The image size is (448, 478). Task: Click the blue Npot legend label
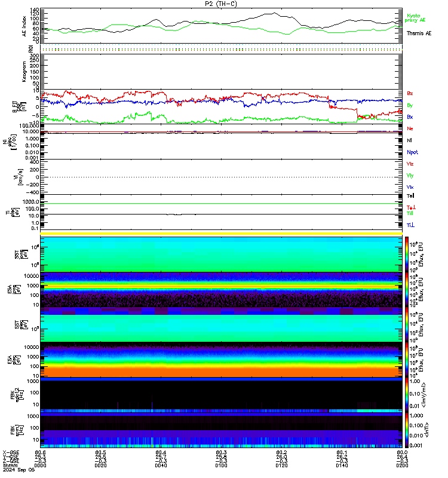tap(412, 152)
